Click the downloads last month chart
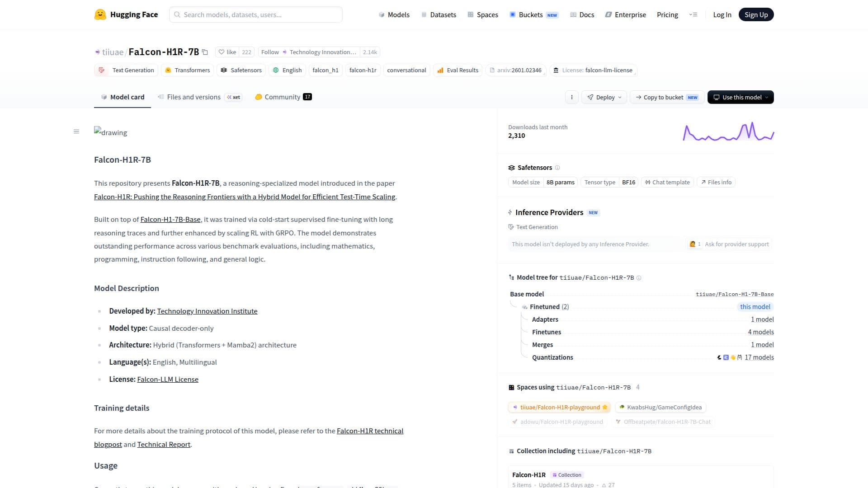868x488 pixels. click(728, 131)
